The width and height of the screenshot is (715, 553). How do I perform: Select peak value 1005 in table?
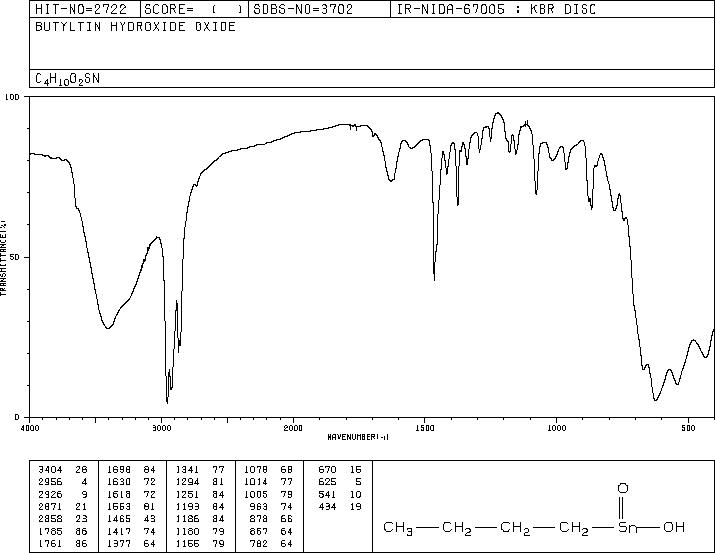click(256, 494)
